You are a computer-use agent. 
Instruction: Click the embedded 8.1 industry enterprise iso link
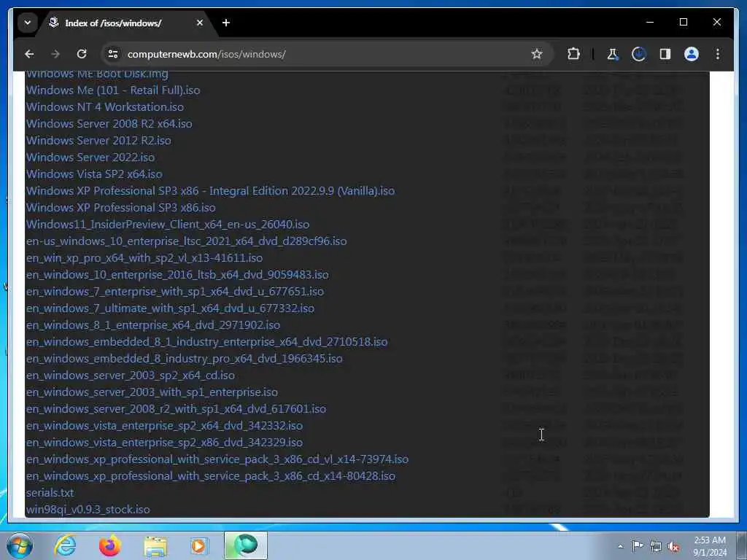point(206,342)
